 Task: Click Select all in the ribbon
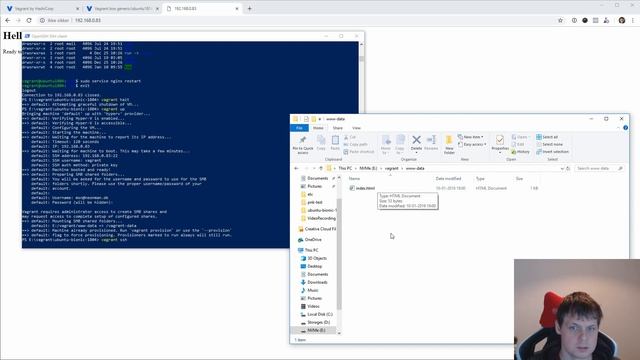(547, 137)
